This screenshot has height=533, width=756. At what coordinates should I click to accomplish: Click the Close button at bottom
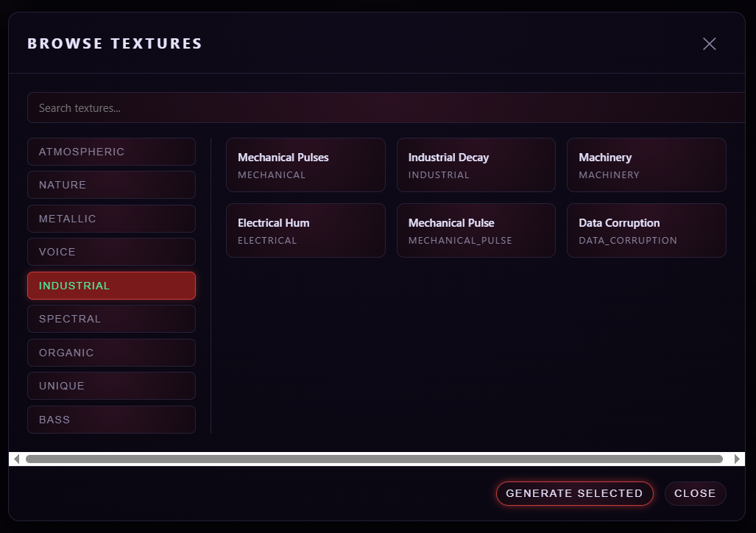tap(695, 493)
